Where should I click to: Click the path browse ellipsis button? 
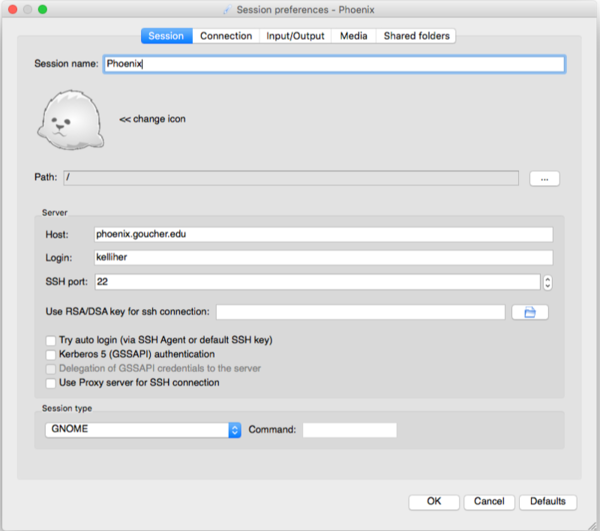(x=544, y=178)
